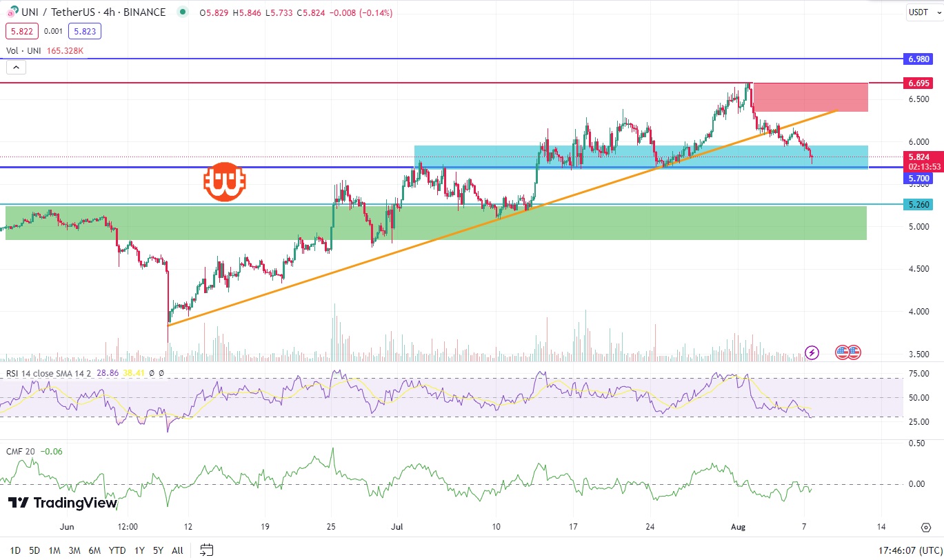Click the UNI symbol logo icon
The width and height of the screenshot is (944, 560).
tap(11, 12)
